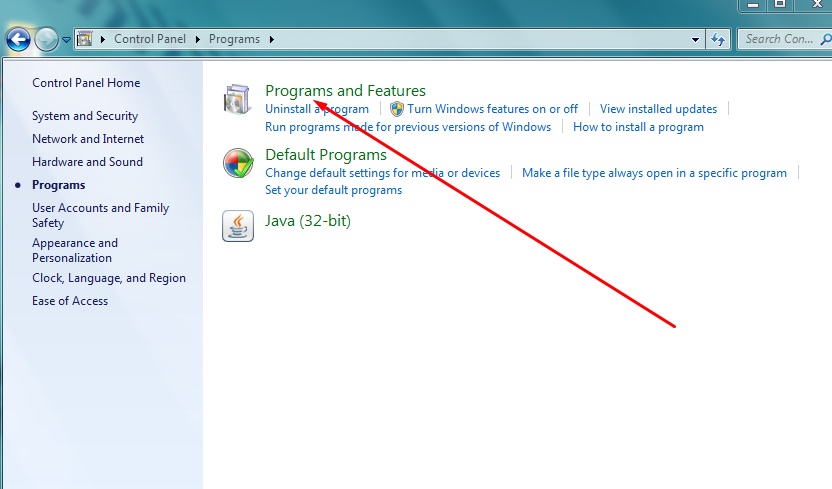This screenshot has height=489, width=832.
Task: Open Hardware and Sound category
Action: point(87,162)
